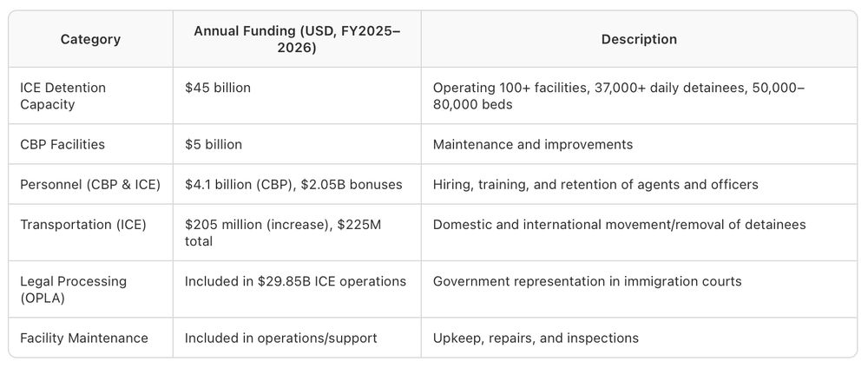The width and height of the screenshot is (868, 368).
Task: Select the Upkeep, repairs, and inspections text
Action: 536,338
